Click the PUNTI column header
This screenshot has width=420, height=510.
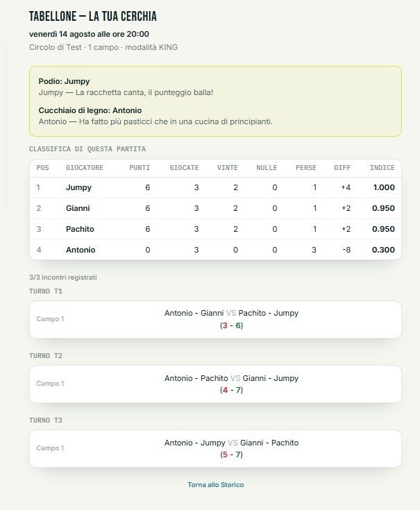(x=140, y=168)
